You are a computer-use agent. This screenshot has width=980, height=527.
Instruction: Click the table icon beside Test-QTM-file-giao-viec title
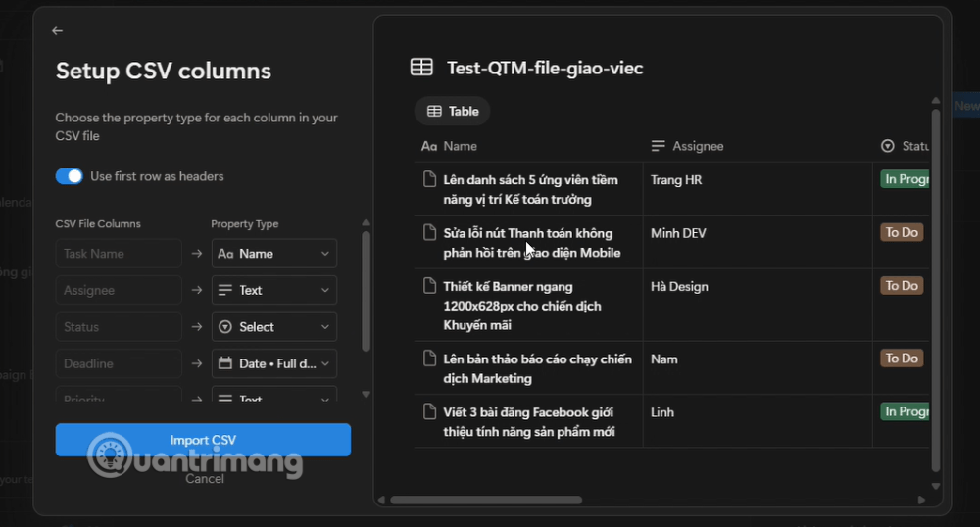421,67
